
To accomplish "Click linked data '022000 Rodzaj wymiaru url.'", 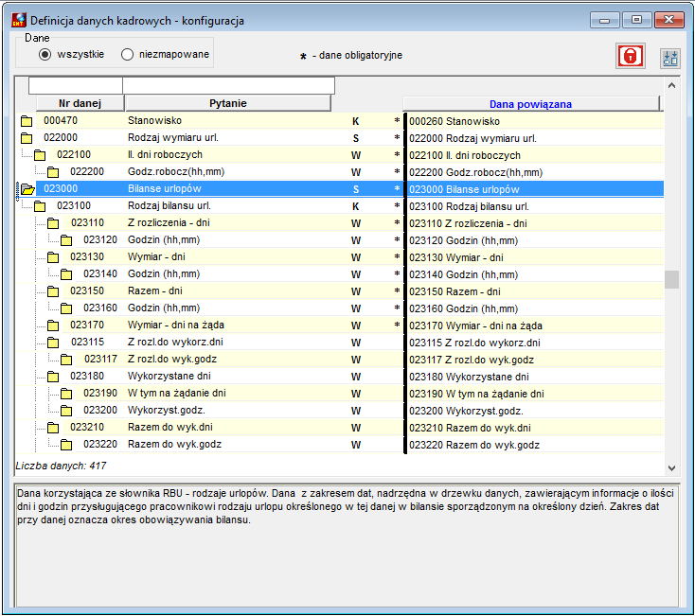I will pyautogui.click(x=472, y=138).
